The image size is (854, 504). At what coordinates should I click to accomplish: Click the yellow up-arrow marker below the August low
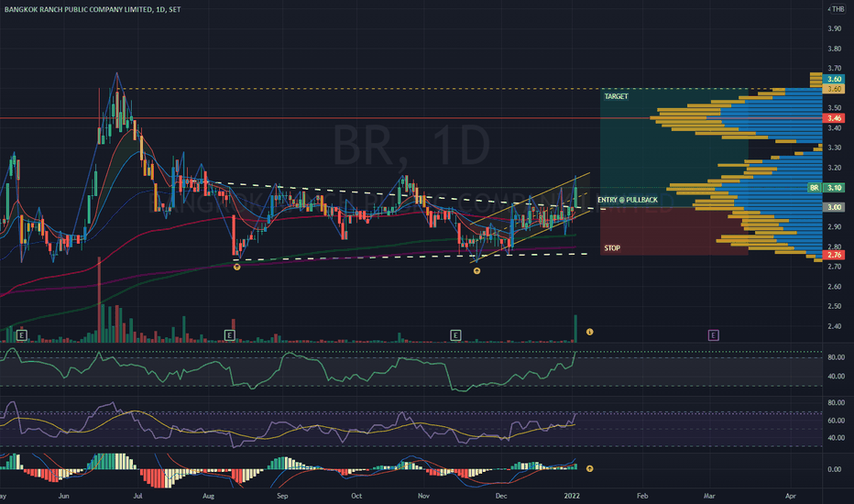coord(237,267)
